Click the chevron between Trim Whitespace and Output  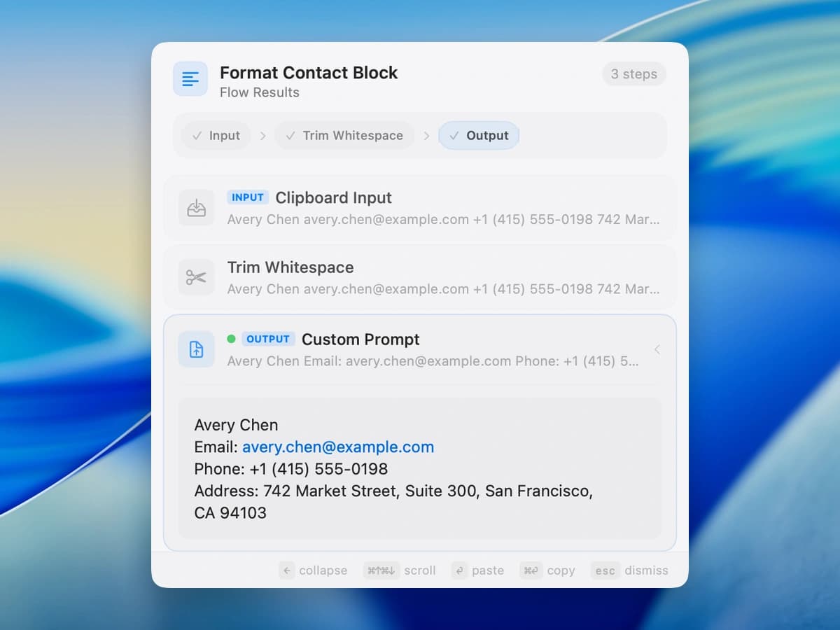tap(426, 136)
